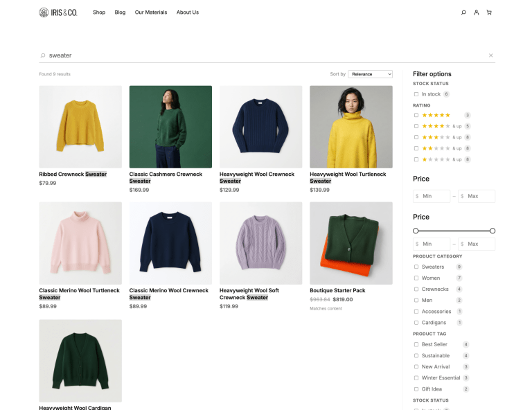Filter by four stars and up

(x=416, y=126)
